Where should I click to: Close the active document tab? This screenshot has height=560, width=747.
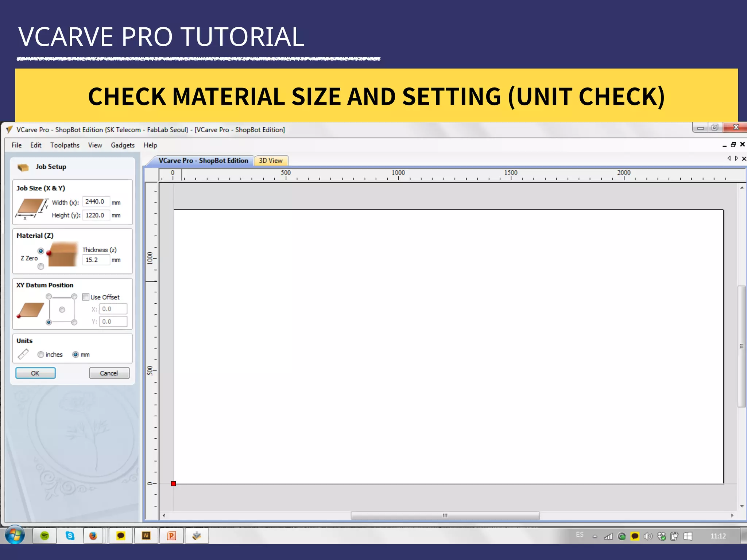pyautogui.click(x=744, y=159)
